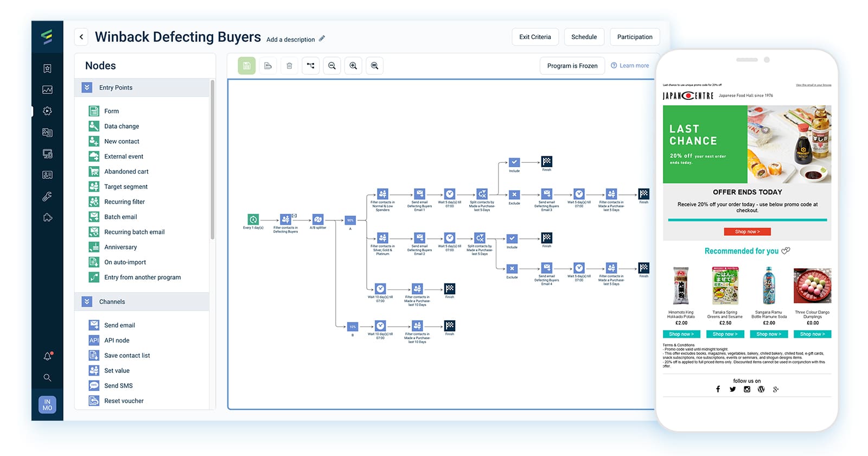This screenshot has width=868, height=456.
Task: Select the Anniversary node
Action: tap(113, 247)
